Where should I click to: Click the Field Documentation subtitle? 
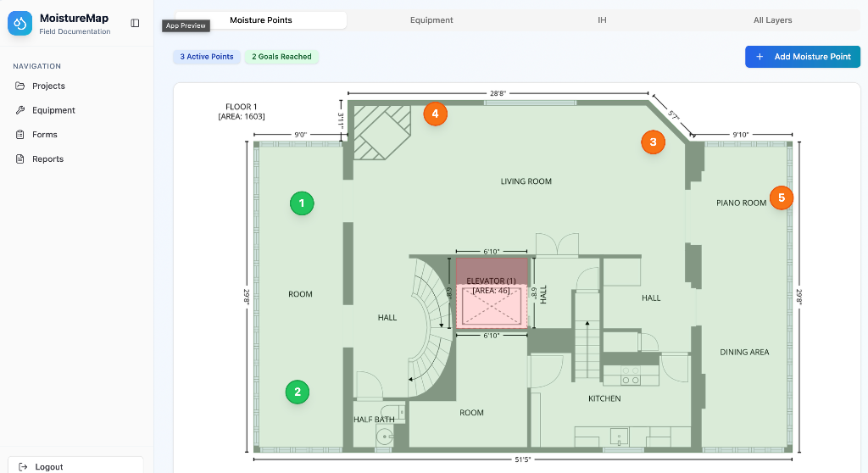point(75,31)
